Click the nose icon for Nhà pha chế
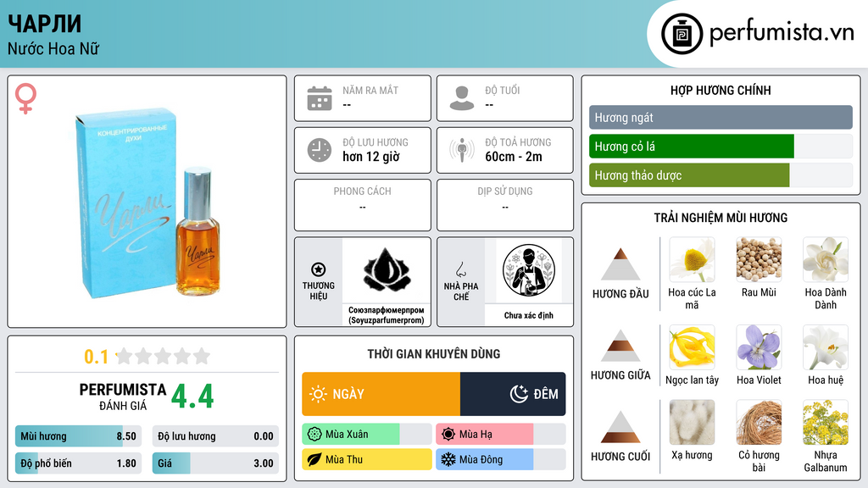Viewport: 868px width, 488px height. click(460, 269)
